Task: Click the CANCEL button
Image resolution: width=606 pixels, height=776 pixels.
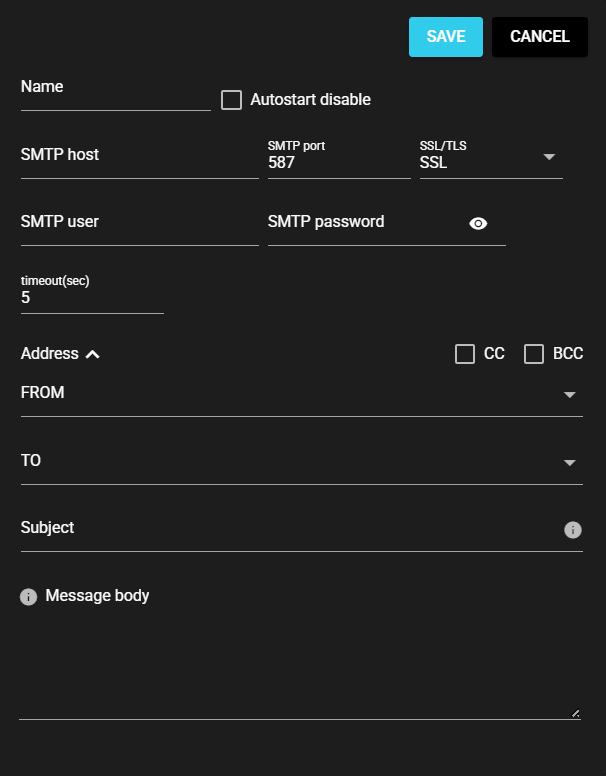Action: click(x=539, y=37)
